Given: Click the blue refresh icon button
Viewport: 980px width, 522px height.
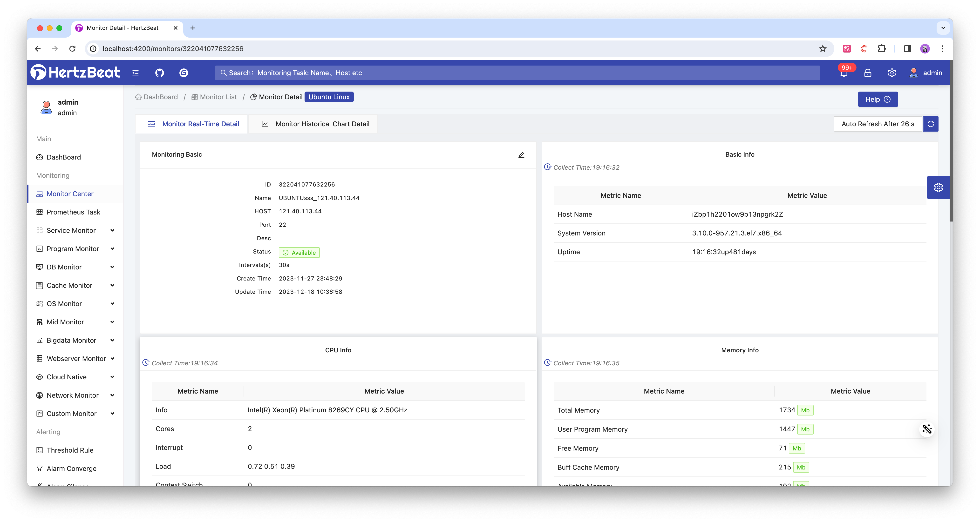Looking at the screenshot, I should (x=931, y=124).
